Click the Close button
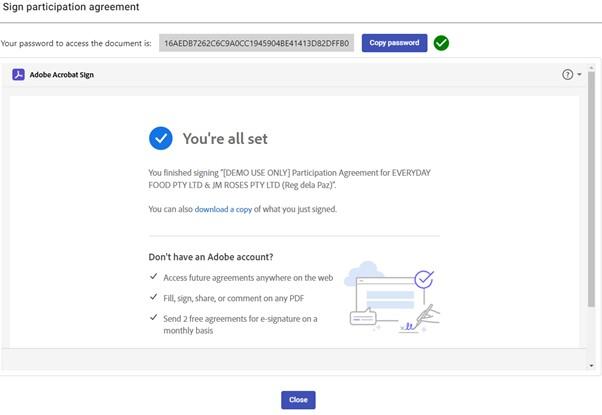602x415 pixels. point(298,400)
